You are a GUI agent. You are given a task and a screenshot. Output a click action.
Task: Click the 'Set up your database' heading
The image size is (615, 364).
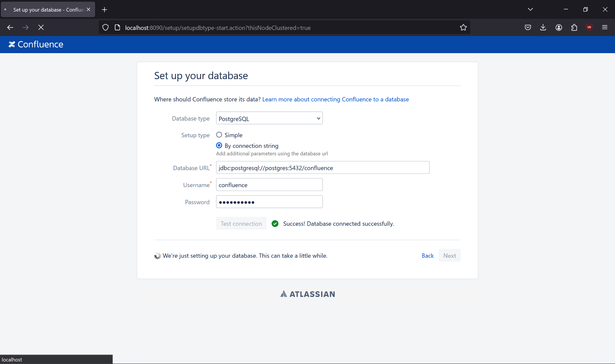[x=201, y=76]
